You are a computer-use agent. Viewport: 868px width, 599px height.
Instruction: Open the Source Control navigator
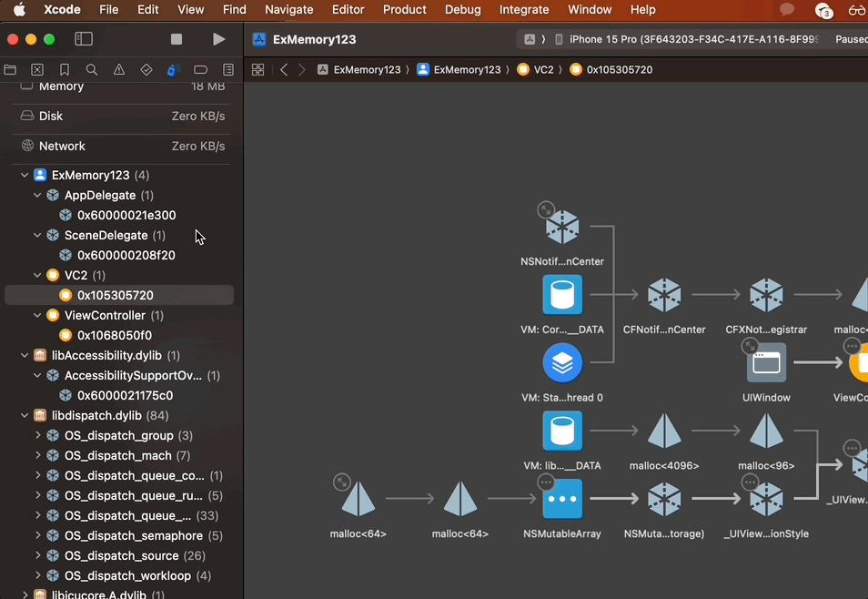pos(37,70)
